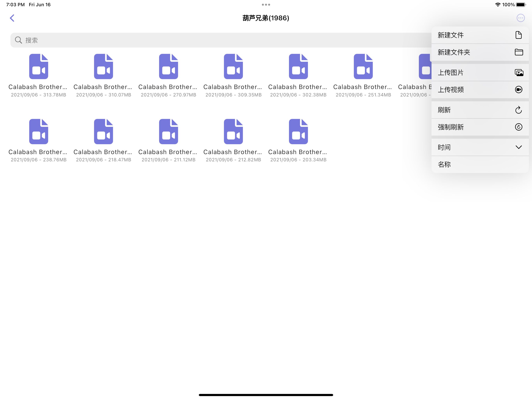
Task: Tap 刷新 to refresh the folder
Action: click(x=480, y=110)
